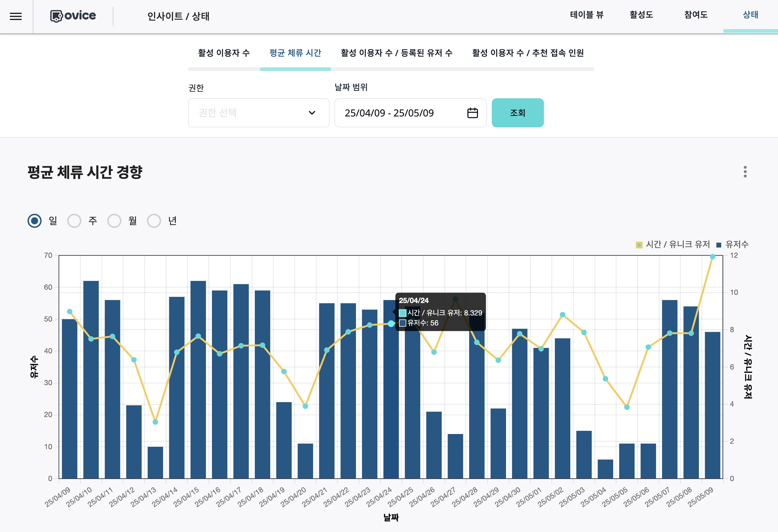Switch to the 활성 이용자 수 tab
The image size is (778, 532).
[x=224, y=53]
